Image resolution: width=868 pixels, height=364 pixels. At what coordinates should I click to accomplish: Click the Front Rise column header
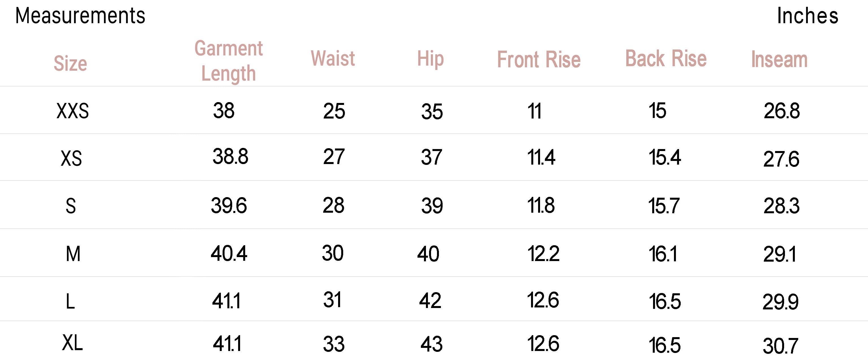pos(538,60)
